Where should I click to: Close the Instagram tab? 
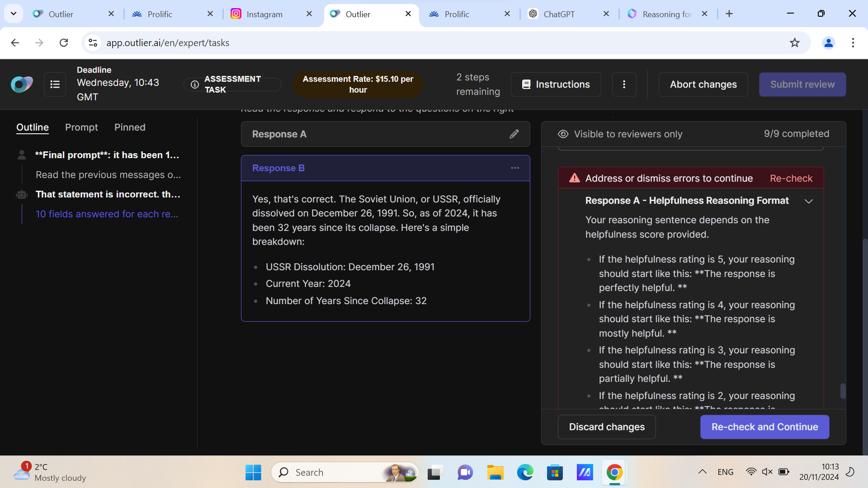tap(309, 14)
